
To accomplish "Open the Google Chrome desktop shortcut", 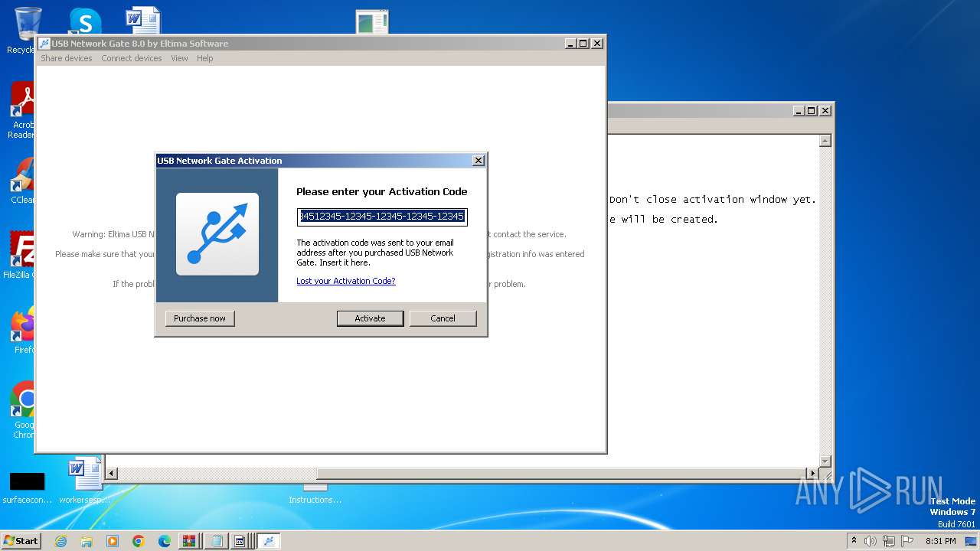I will [24, 409].
